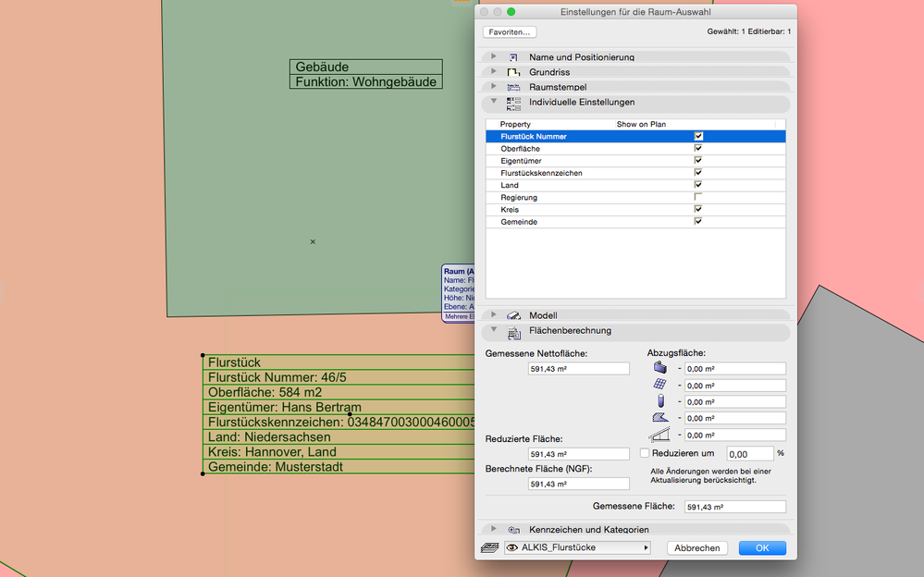
Task: Click the column deduction 0,00 m² field
Action: tap(734, 402)
